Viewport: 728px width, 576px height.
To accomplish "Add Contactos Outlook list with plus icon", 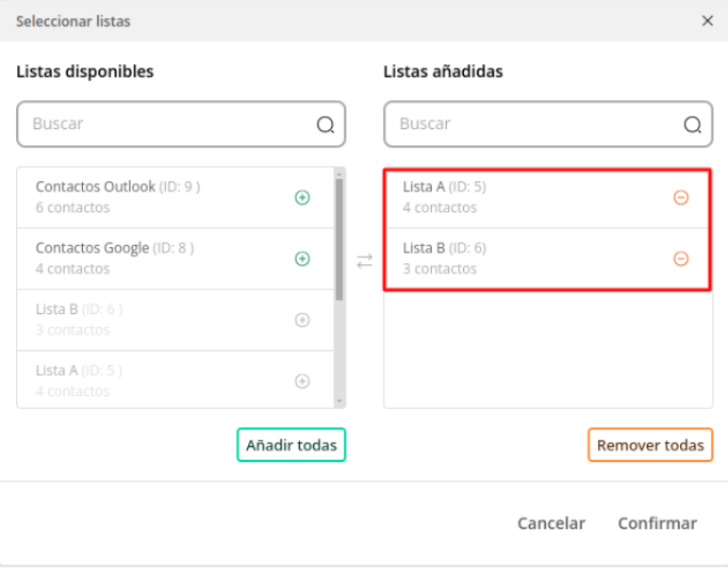I will [x=303, y=197].
